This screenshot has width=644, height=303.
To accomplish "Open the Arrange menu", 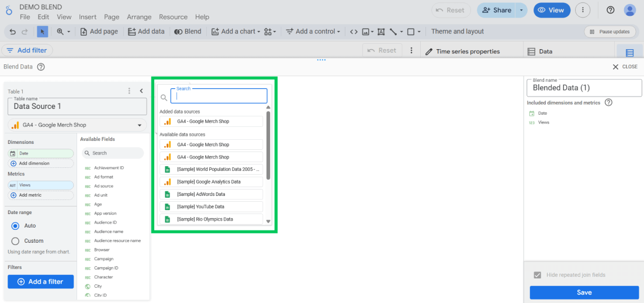I will coord(139,17).
